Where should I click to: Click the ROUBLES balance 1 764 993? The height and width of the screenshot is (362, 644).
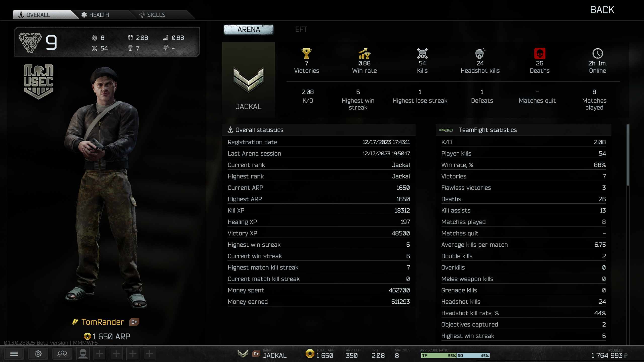click(x=607, y=355)
